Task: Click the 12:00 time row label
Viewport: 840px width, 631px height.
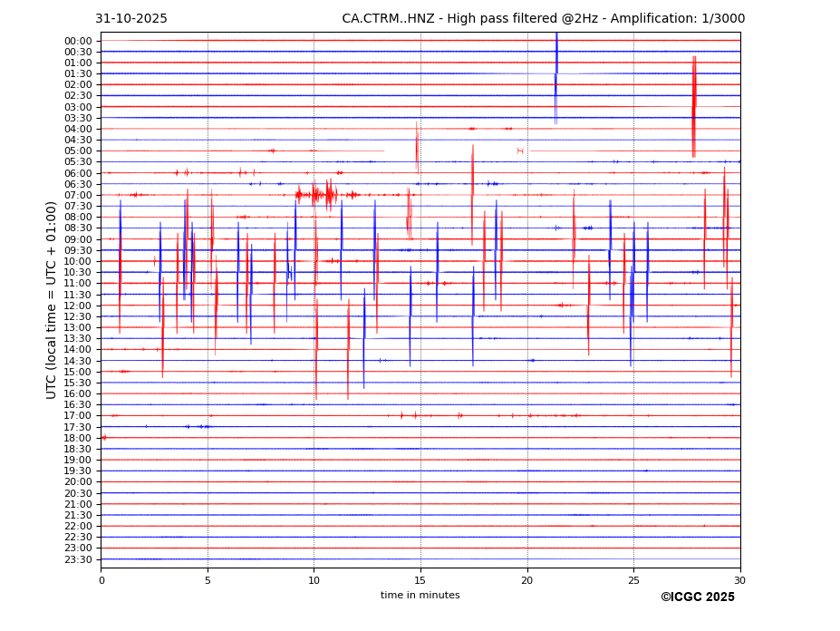Action: click(78, 306)
